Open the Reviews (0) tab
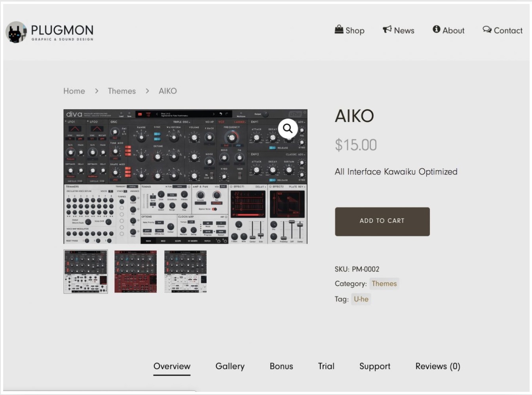 (438, 367)
